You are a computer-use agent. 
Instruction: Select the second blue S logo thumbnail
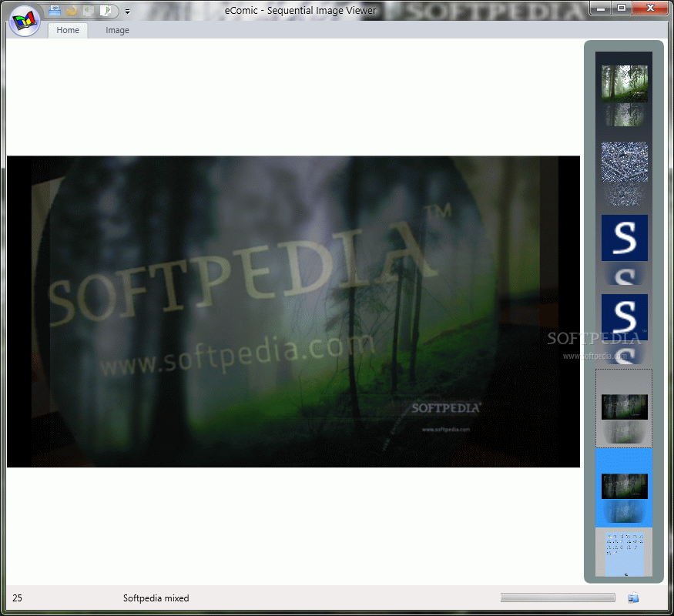[x=624, y=317]
